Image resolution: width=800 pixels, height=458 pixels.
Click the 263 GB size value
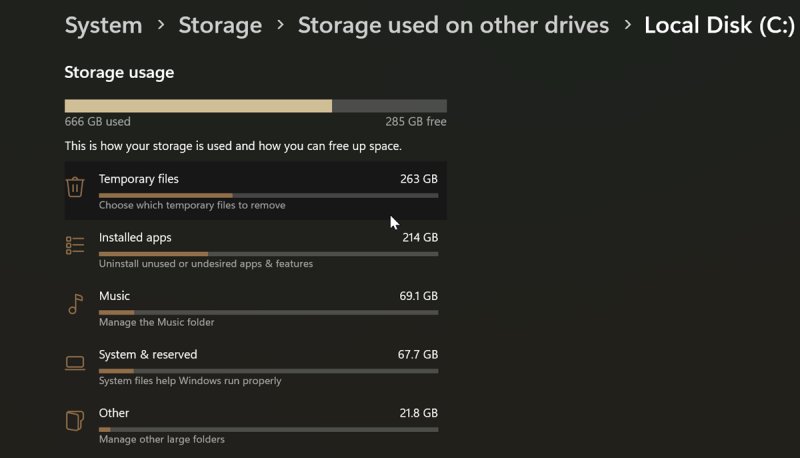click(x=419, y=179)
